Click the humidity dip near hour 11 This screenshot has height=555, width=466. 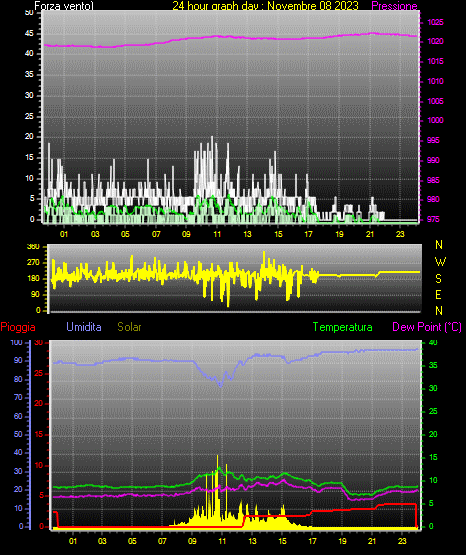tap(221, 385)
